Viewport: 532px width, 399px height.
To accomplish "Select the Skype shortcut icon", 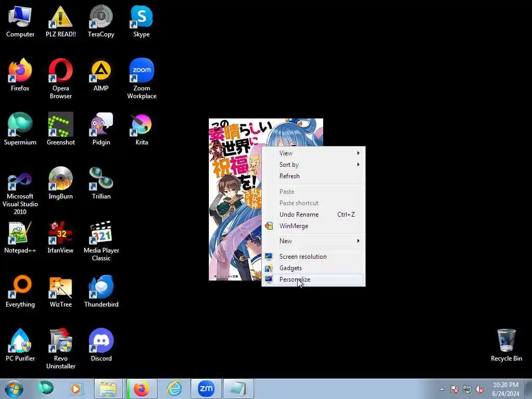I will 141,21.
